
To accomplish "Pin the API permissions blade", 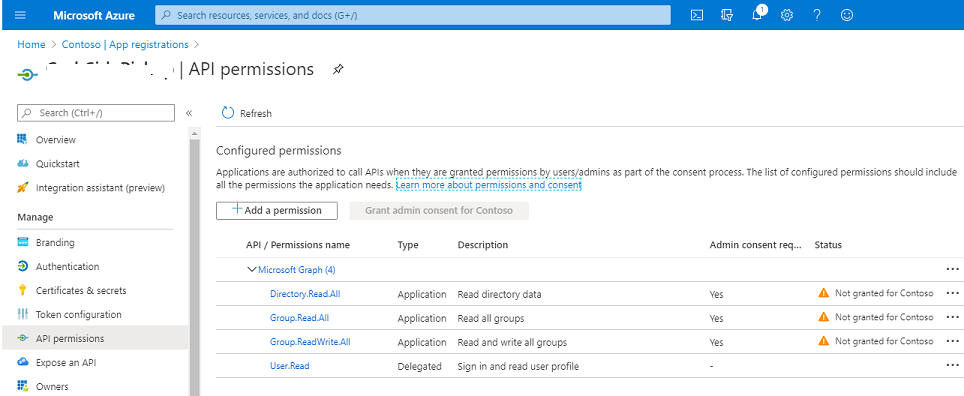I will 338,69.
